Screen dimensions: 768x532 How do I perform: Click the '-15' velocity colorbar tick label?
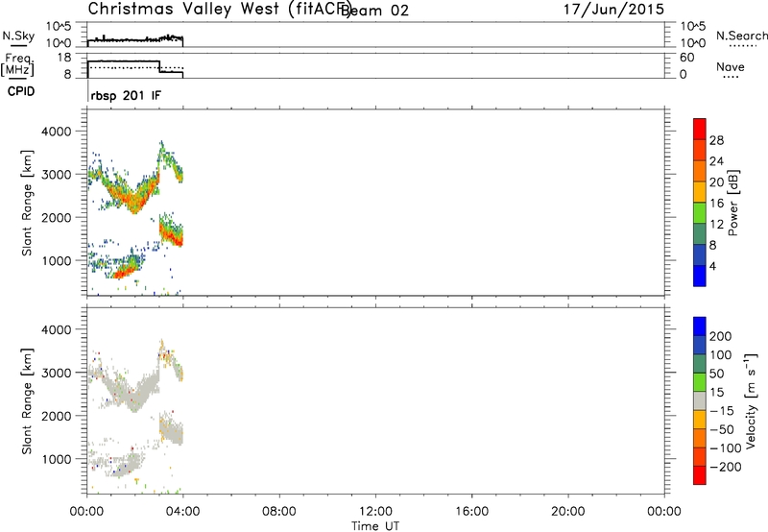[x=722, y=411]
